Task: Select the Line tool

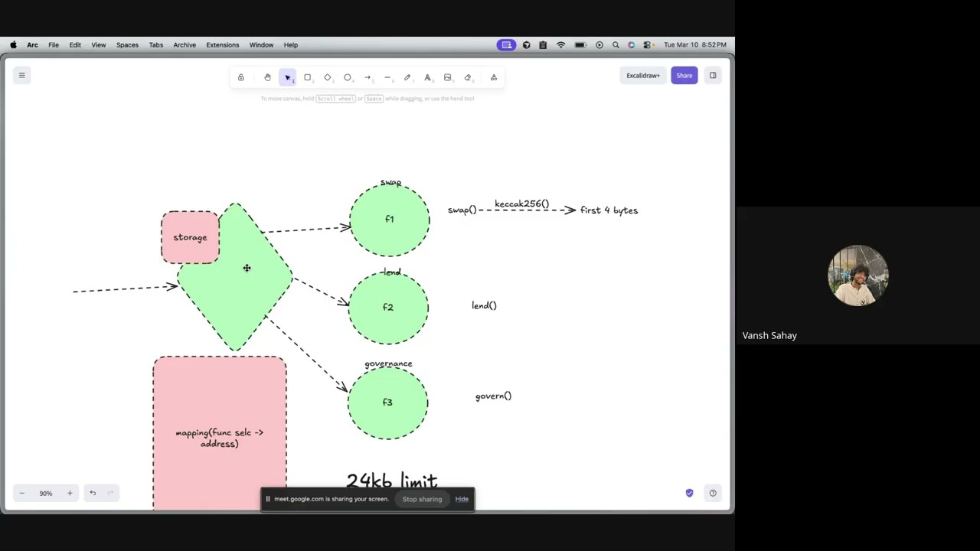Action: [387, 77]
